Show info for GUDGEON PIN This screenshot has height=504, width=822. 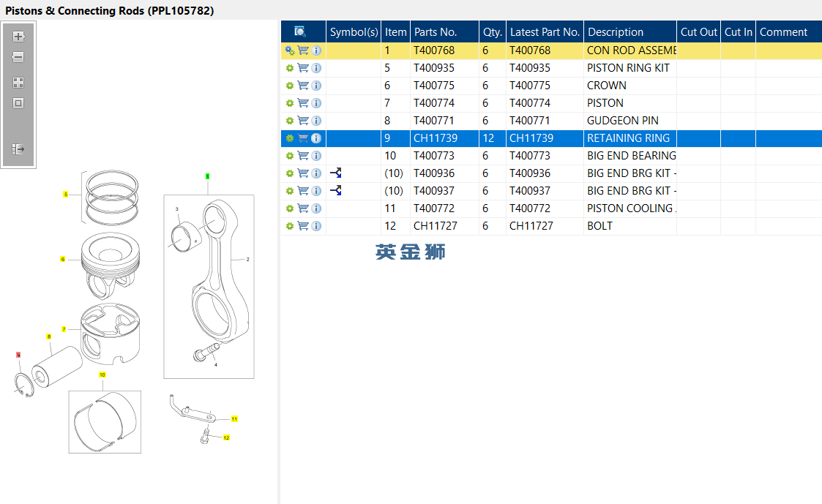coord(316,121)
